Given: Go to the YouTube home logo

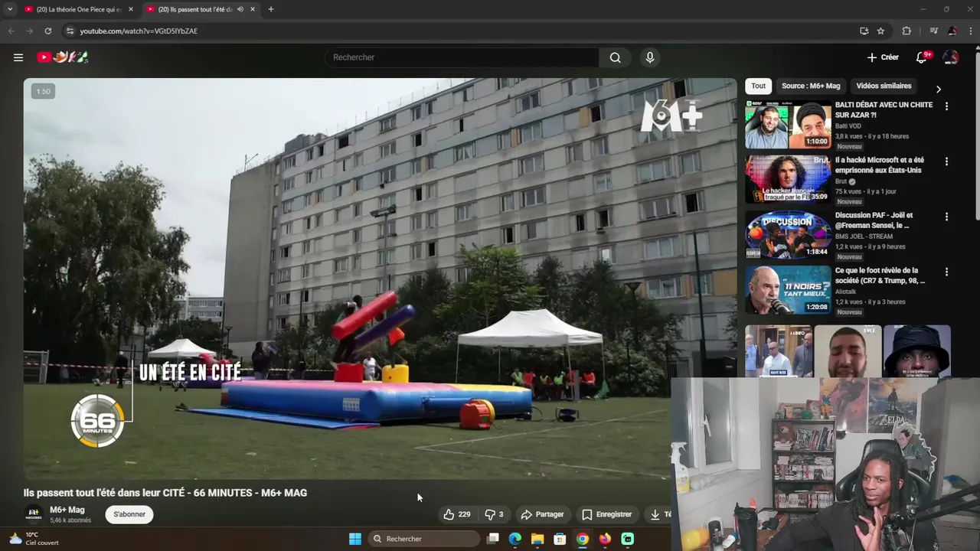Looking at the screenshot, I should [63, 57].
